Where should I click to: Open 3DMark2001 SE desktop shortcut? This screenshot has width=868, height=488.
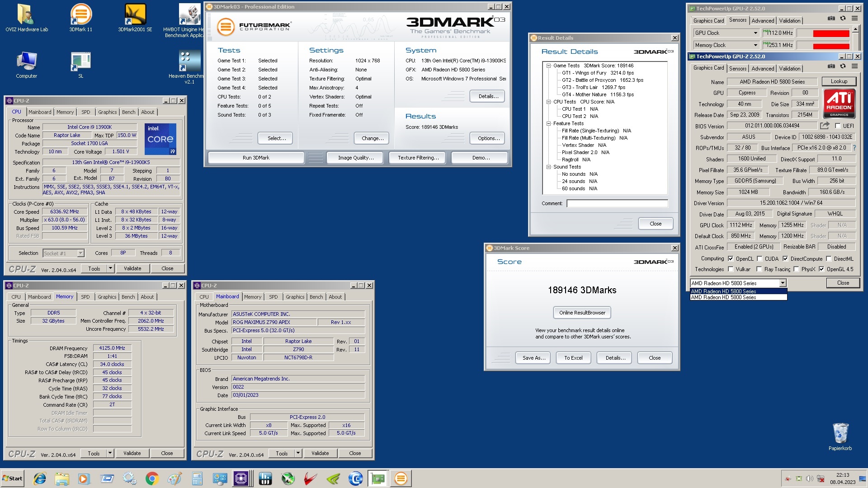click(135, 18)
